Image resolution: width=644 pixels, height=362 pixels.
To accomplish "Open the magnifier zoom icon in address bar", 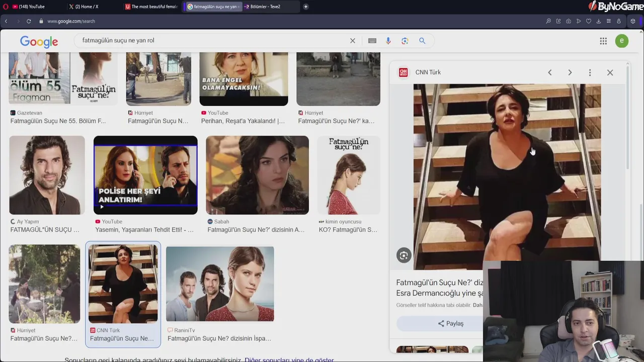I will click(x=548, y=21).
